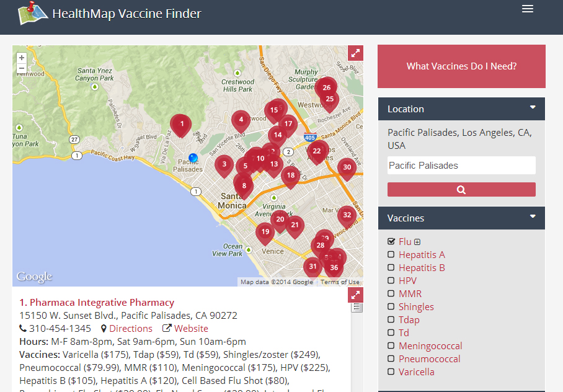Select map pin number 30

(x=347, y=167)
